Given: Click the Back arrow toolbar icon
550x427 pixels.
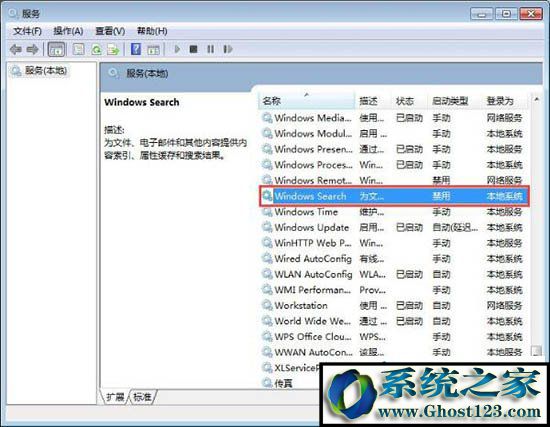Looking at the screenshot, I should coord(15,49).
